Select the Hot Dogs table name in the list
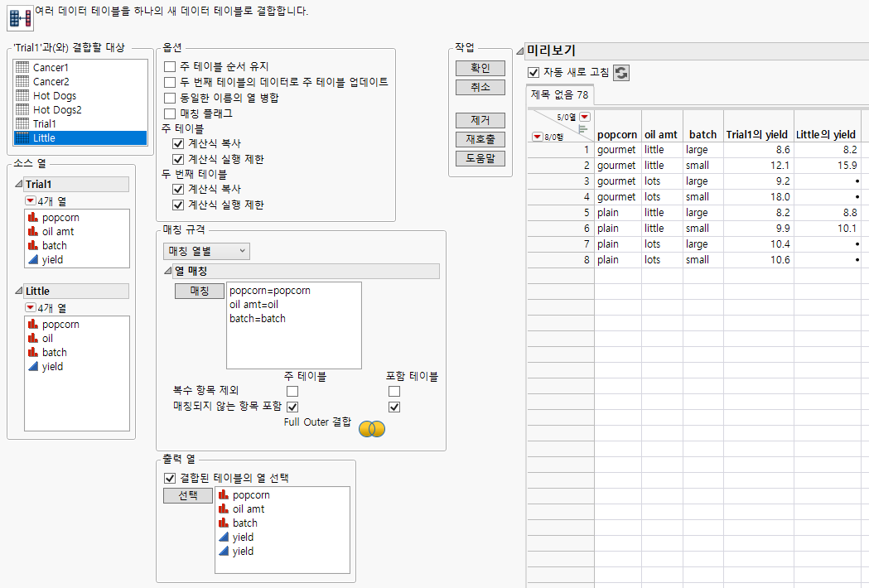The image size is (869, 588). pyautogui.click(x=55, y=96)
